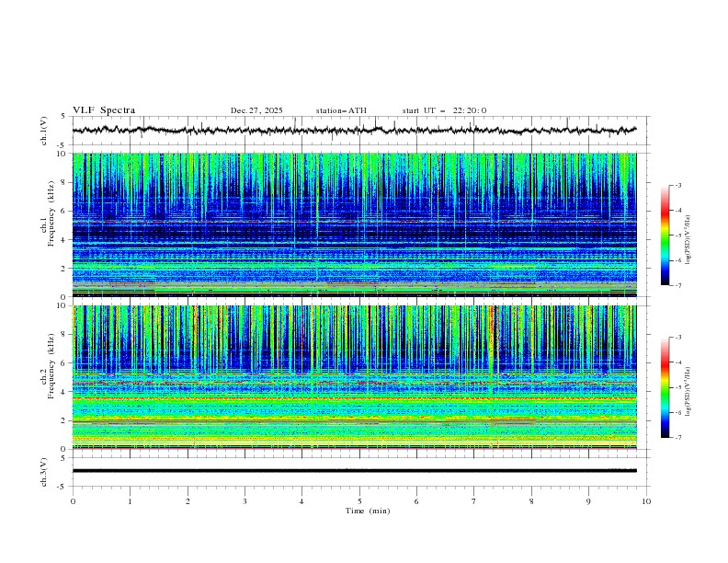Screen dimensions: 728x563
Task: Click time axis tick label '7'
Action: [474, 501]
